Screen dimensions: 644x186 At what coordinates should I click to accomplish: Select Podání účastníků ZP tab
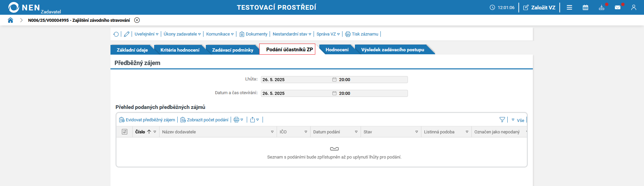coord(287,49)
